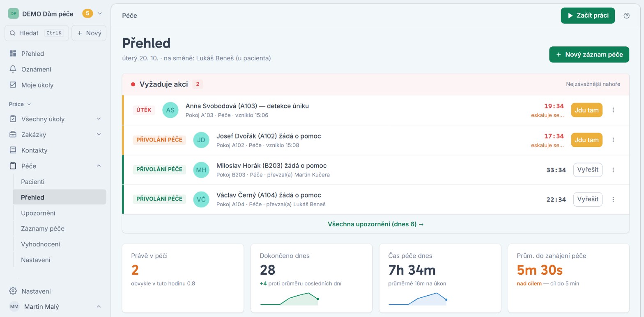The height and width of the screenshot is (317, 644).
Task: Click the Zakázky briefcase icon
Action: point(13,135)
